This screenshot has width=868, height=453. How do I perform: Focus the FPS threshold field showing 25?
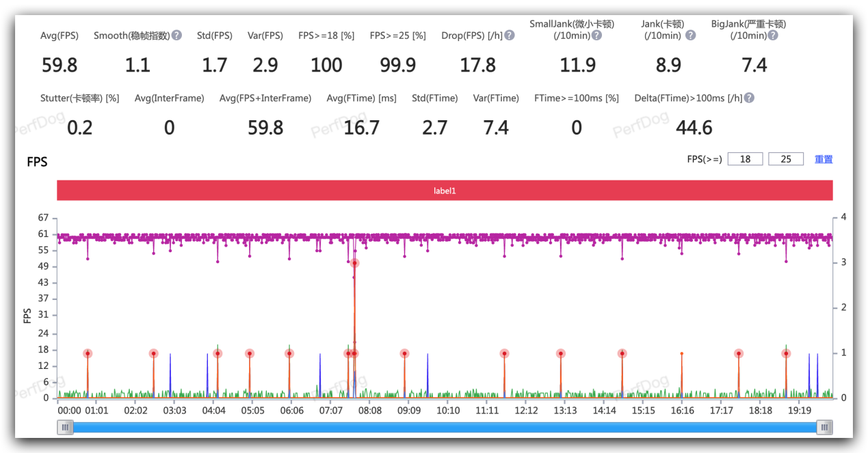coord(786,159)
